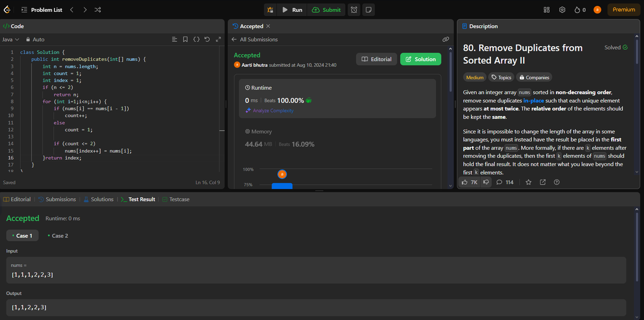Dislike the problem with thumbs-down
The height and width of the screenshot is (320, 644).
(487, 182)
